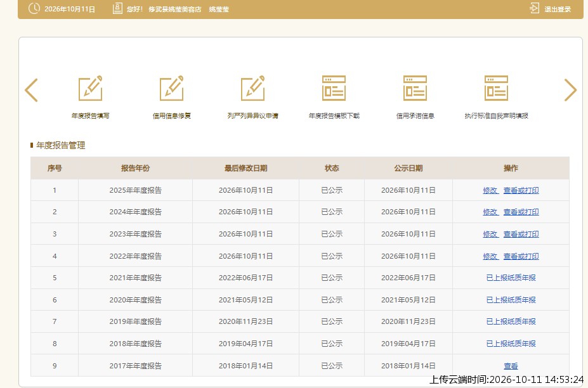
Task: Click the left carousel arrow
Action: [32, 90]
